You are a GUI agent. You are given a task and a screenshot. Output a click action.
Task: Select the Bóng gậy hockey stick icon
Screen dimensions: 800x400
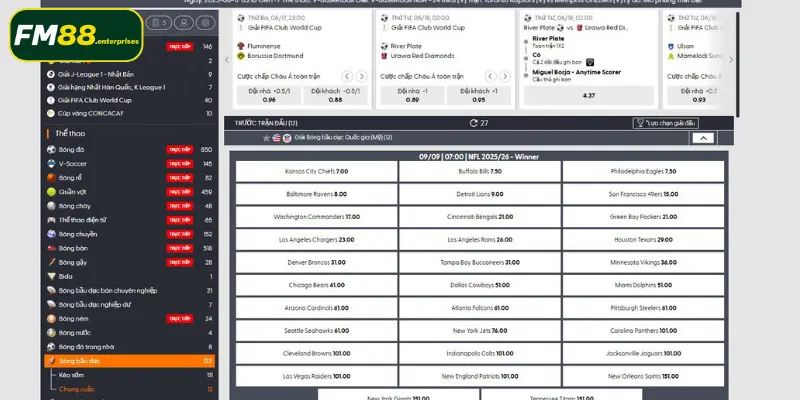click(51, 262)
